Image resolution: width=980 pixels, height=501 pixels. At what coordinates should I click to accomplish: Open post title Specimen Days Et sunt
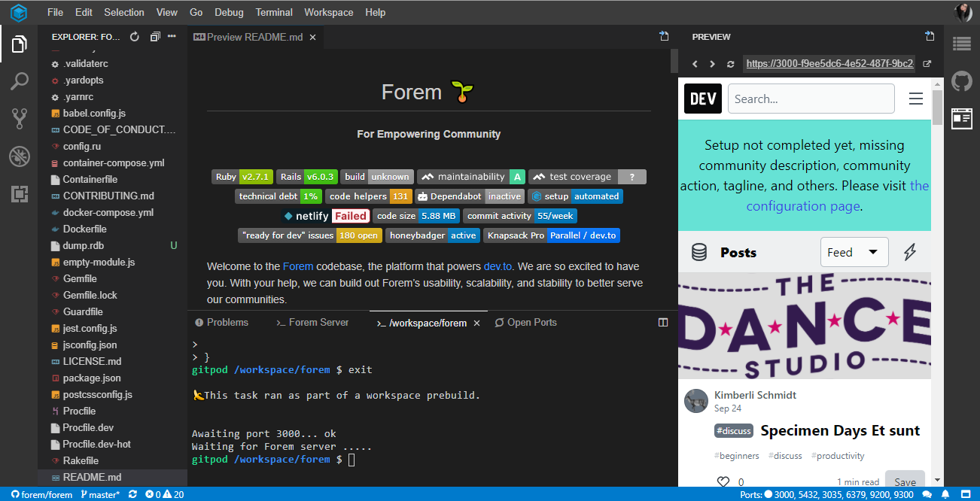click(x=840, y=430)
